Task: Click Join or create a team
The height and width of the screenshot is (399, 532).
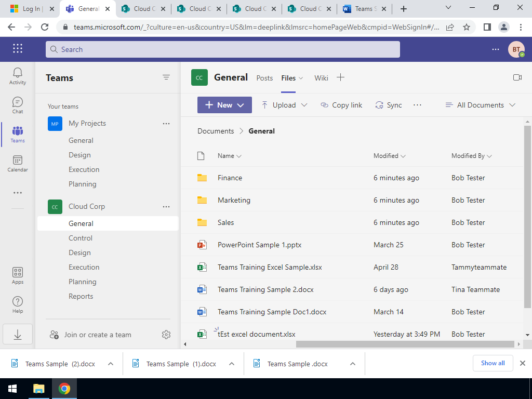Action: (90, 335)
